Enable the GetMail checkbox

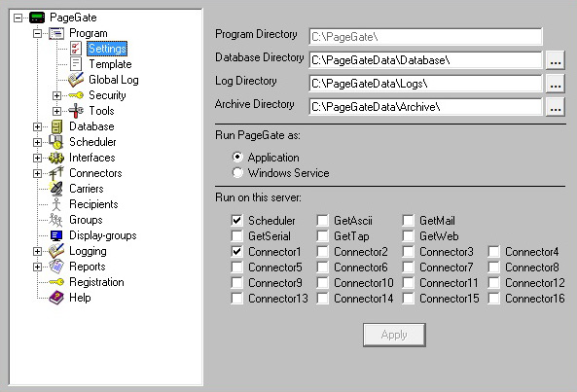[408, 220]
